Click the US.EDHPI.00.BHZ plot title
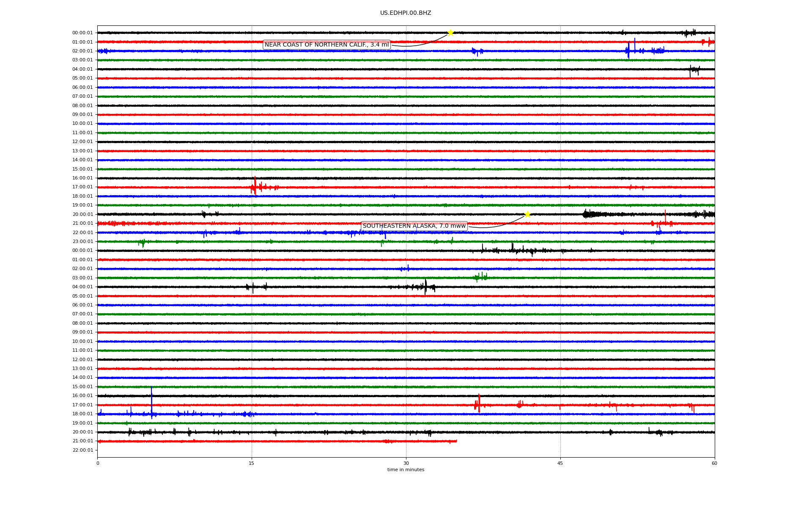The image size is (812, 508). click(x=406, y=13)
